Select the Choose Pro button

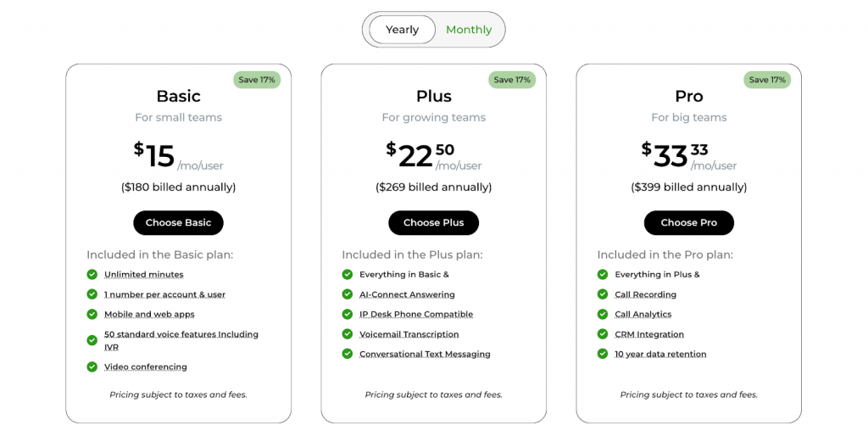coord(688,223)
